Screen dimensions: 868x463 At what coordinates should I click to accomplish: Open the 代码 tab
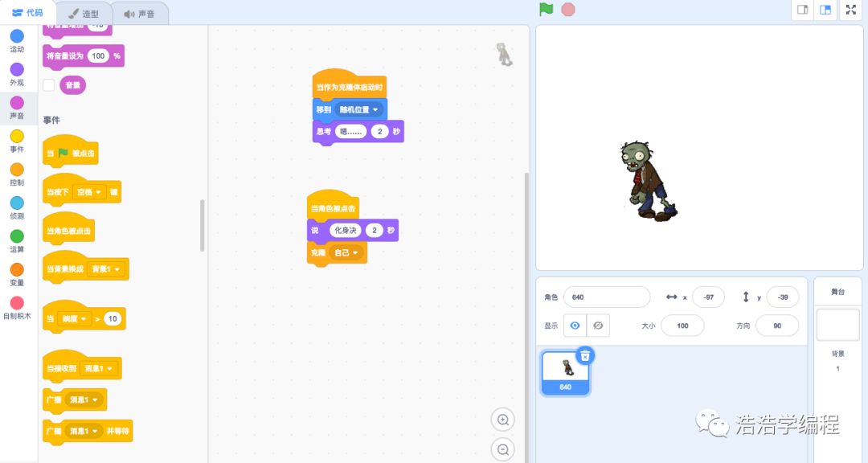[x=27, y=12]
